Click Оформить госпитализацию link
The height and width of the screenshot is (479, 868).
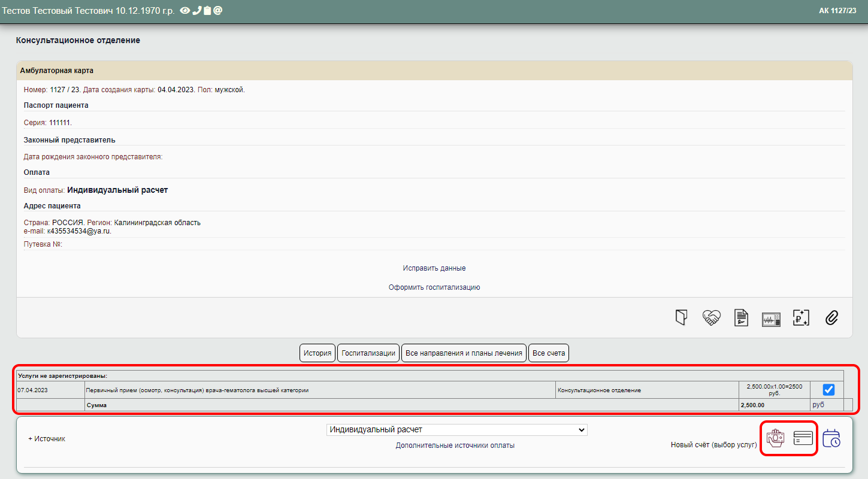434,287
